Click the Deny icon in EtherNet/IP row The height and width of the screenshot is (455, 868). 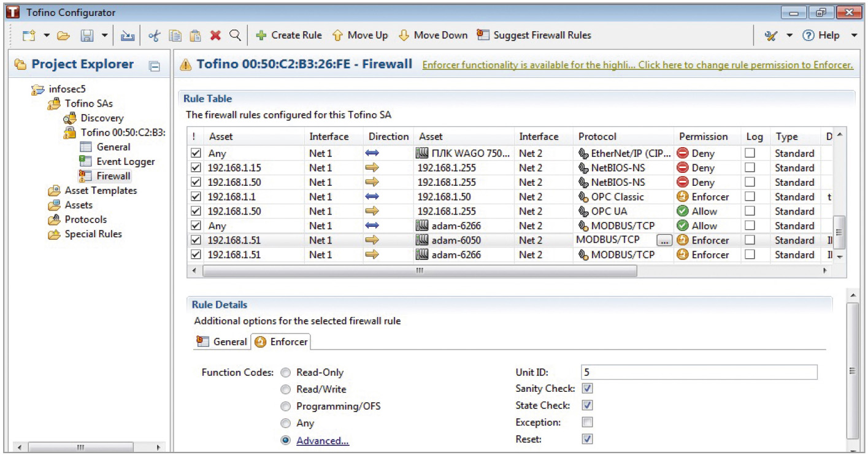tap(683, 153)
